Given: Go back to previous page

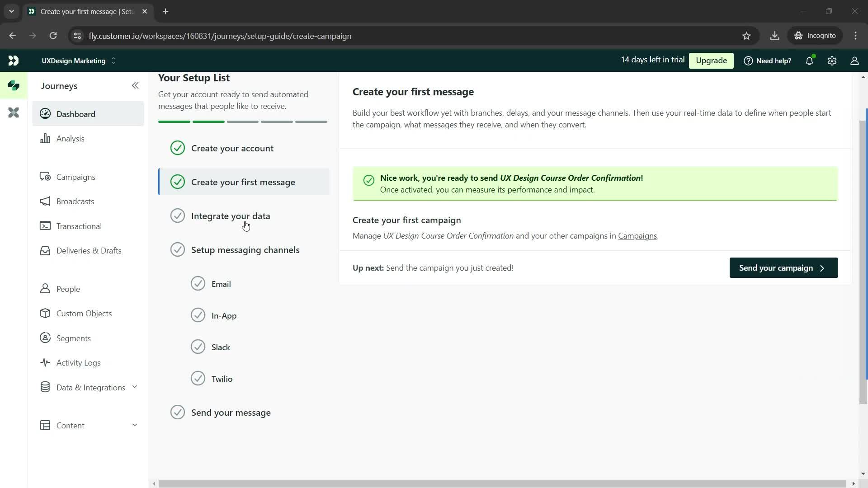Looking at the screenshot, I should [12, 36].
